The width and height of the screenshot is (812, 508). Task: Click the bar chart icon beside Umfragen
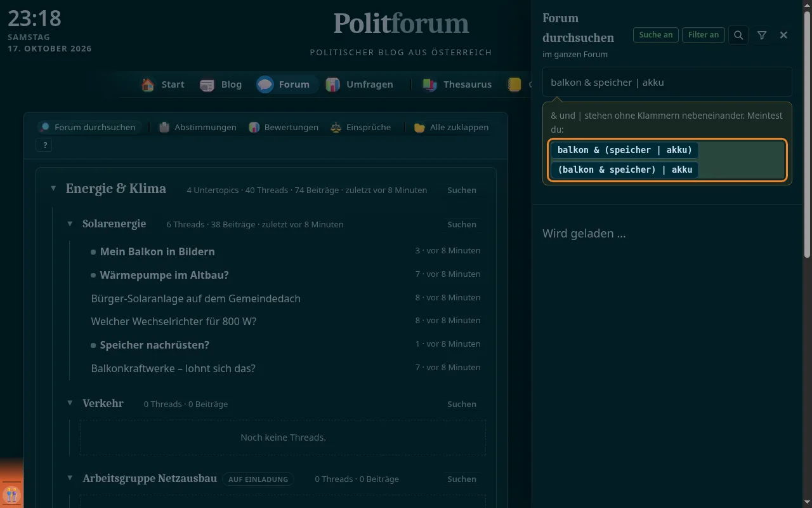click(x=332, y=84)
